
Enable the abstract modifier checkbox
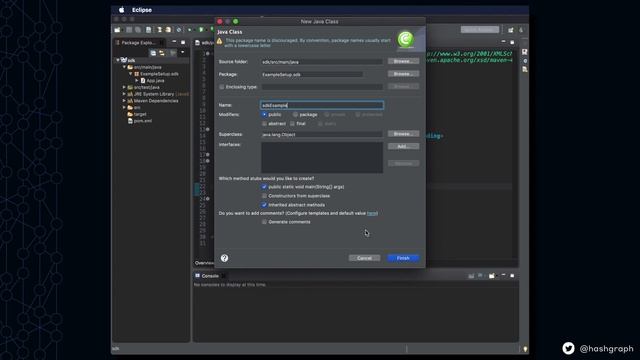pos(264,123)
